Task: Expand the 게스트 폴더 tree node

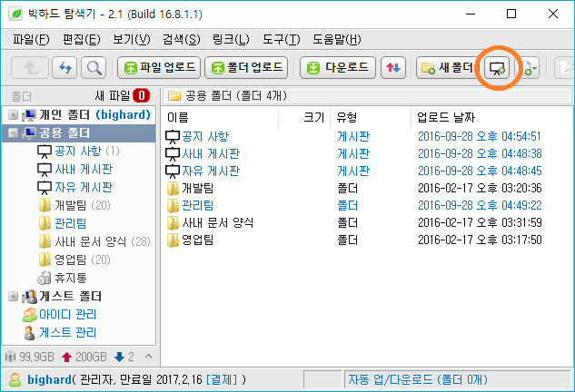Action: point(13,296)
